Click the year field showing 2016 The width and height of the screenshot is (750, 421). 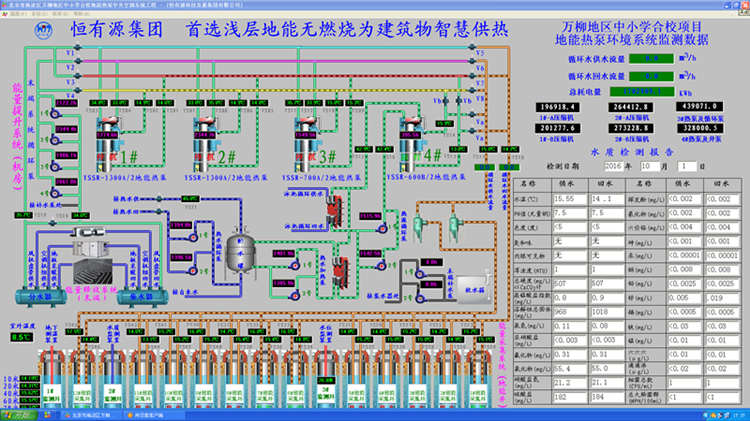pos(613,166)
